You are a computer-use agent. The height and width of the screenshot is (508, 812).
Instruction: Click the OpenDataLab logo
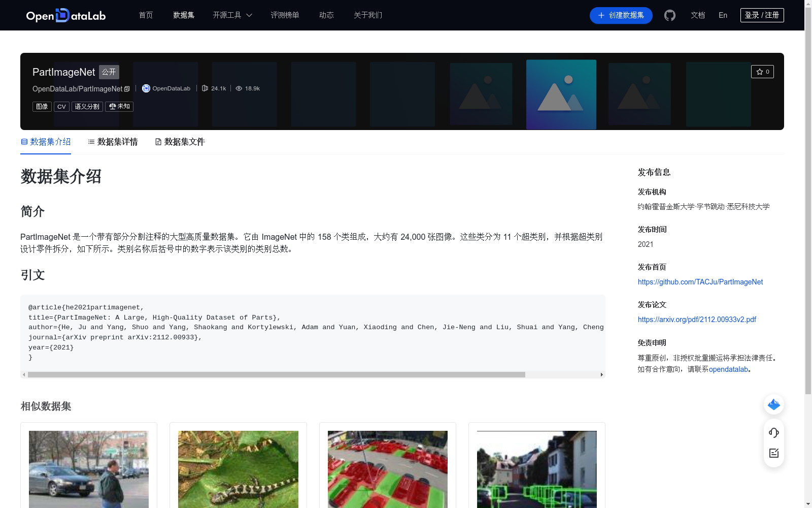(x=66, y=15)
